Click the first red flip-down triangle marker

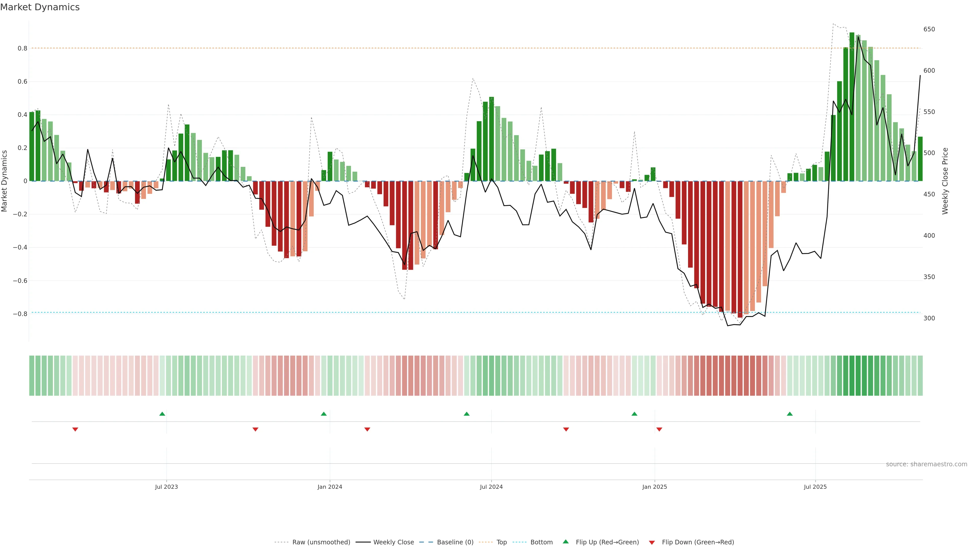[x=75, y=429]
